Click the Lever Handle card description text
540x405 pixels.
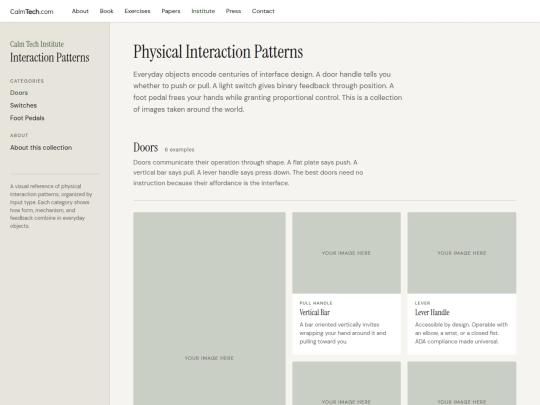461,333
